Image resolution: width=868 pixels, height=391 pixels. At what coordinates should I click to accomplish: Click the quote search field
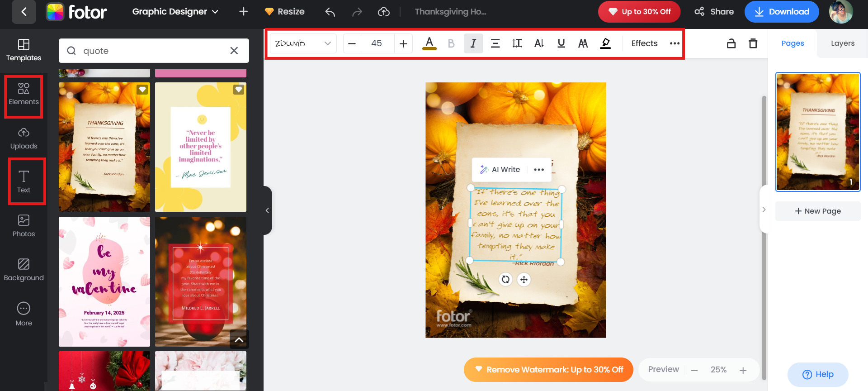[154, 51]
